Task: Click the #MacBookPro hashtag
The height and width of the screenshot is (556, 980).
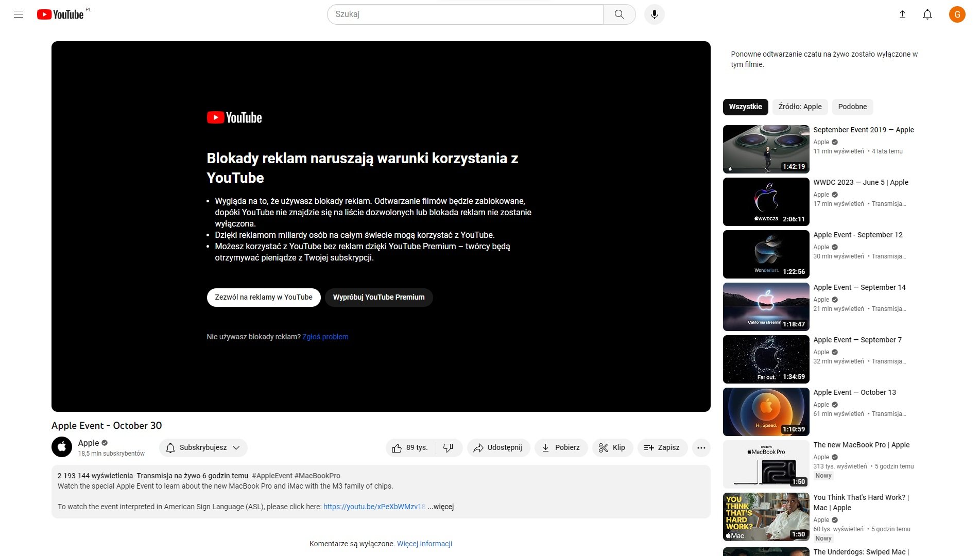Action: [x=317, y=476]
